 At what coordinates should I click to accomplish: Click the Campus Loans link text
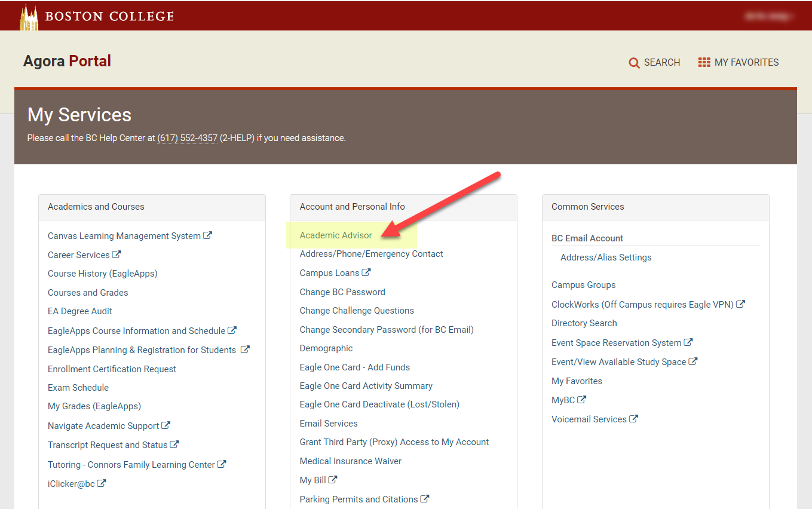coord(329,273)
